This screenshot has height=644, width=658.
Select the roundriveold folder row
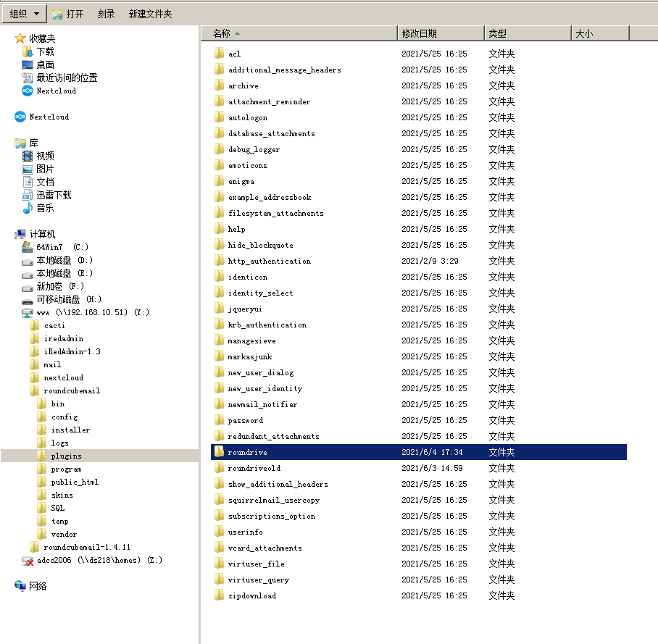click(419, 468)
